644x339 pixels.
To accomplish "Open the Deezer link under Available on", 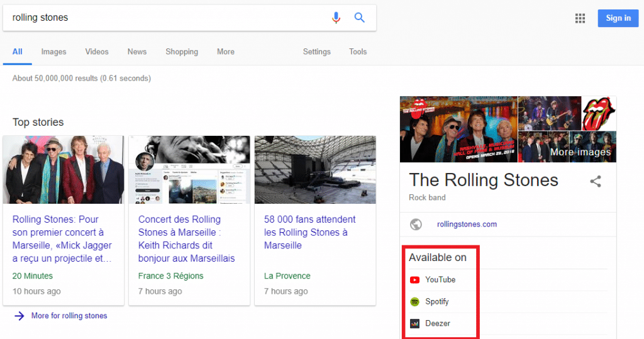I will (438, 323).
